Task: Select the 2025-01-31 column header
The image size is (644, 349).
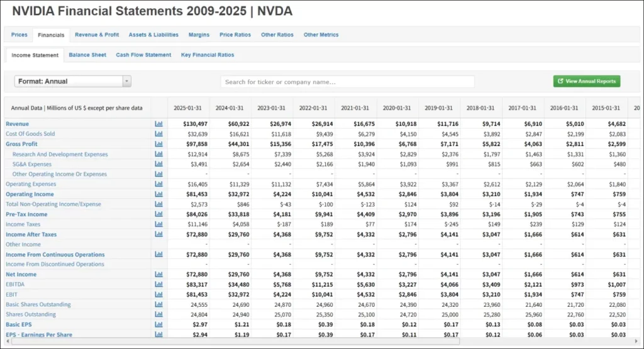Action: [187, 108]
